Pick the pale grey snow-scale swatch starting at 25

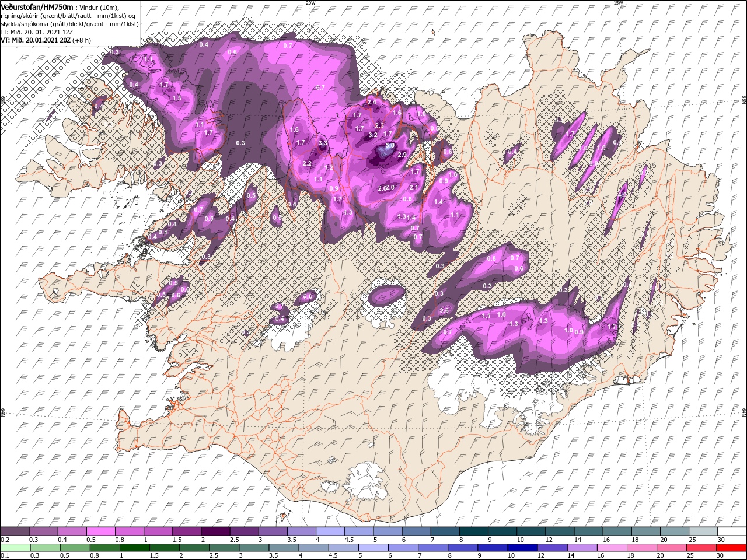(x=704, y=531)
